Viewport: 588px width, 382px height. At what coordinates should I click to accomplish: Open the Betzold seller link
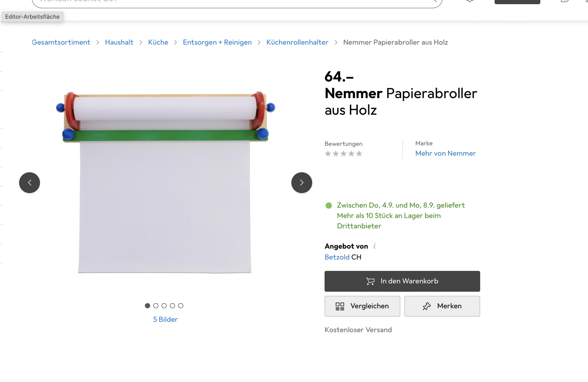pos(337,257)
